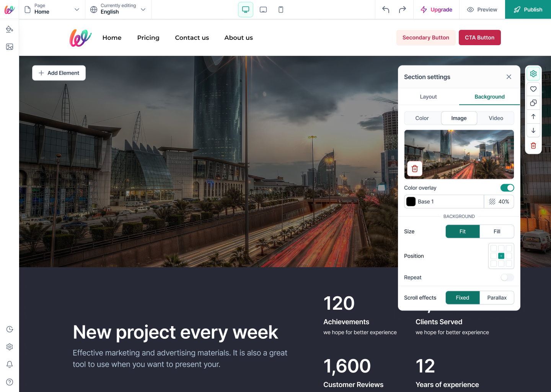Click the About us navigation link

click(239, 38)
